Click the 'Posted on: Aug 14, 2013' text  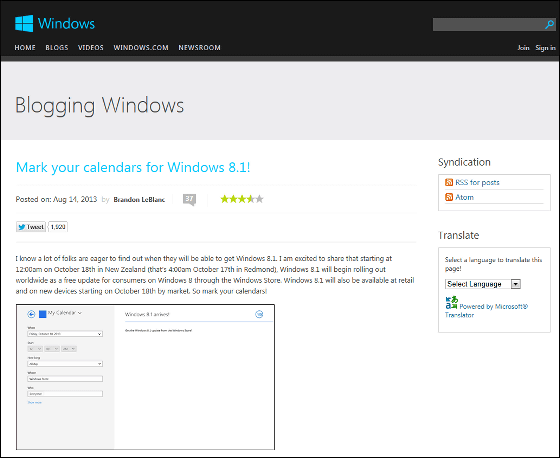click(x=56, y=199)
